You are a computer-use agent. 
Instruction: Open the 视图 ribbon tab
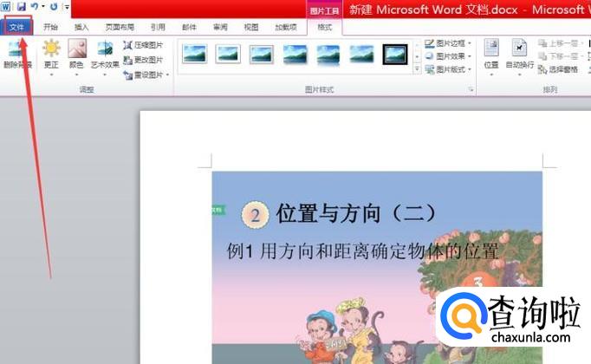[251, 27]
